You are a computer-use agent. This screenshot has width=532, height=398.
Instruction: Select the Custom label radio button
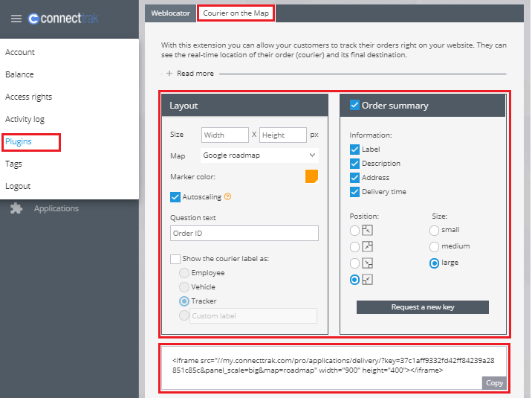tap(184, 315)
